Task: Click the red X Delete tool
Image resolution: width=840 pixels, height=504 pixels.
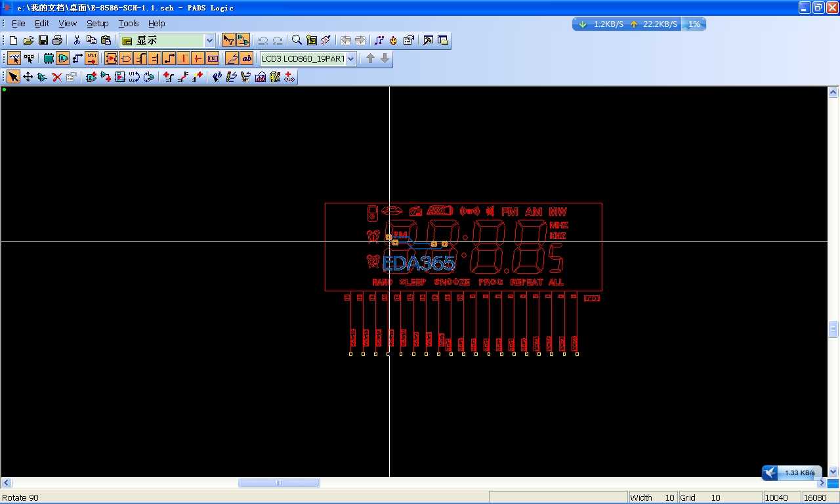Action: point(57,77)
